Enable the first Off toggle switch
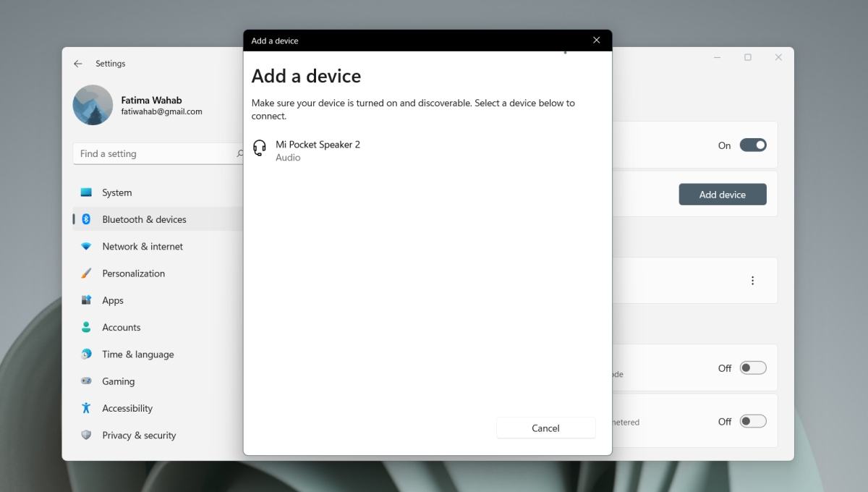 (752, 368)
